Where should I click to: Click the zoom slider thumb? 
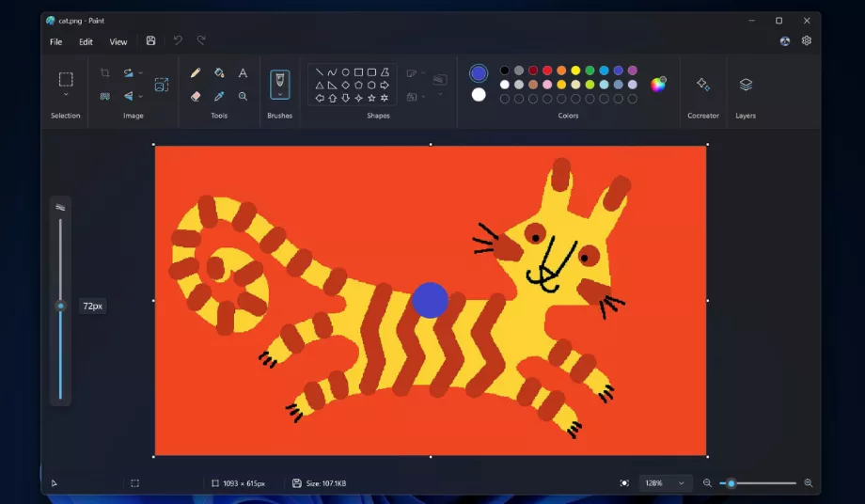coord(731,483)
